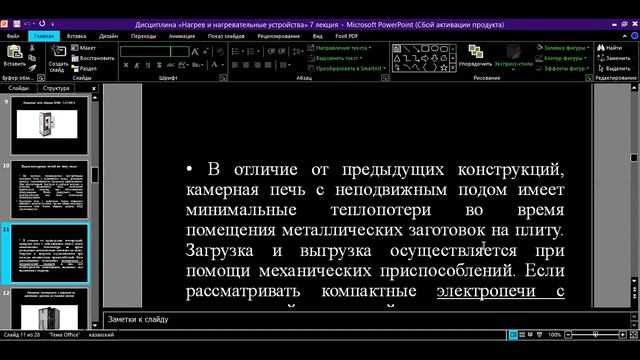
Task: Switch to the Показ слайдов ribbon tab
Action: [226, 36]
